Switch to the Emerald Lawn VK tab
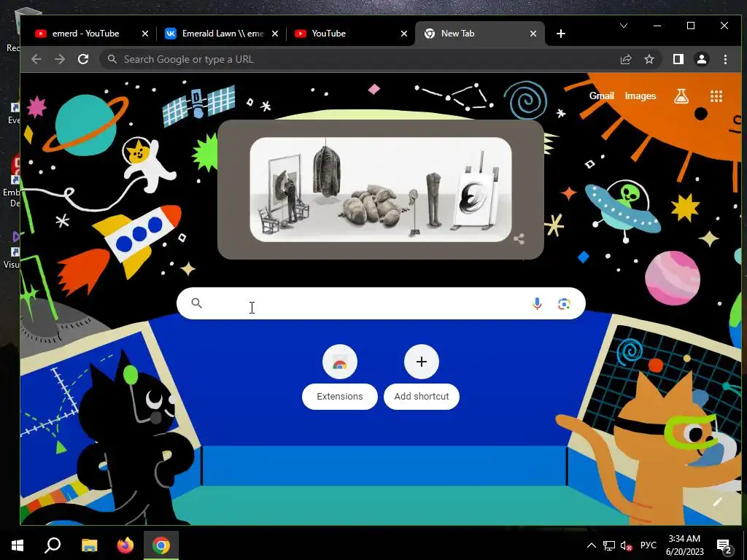This screenshot has height=560, width=747. tap(220, 34)
